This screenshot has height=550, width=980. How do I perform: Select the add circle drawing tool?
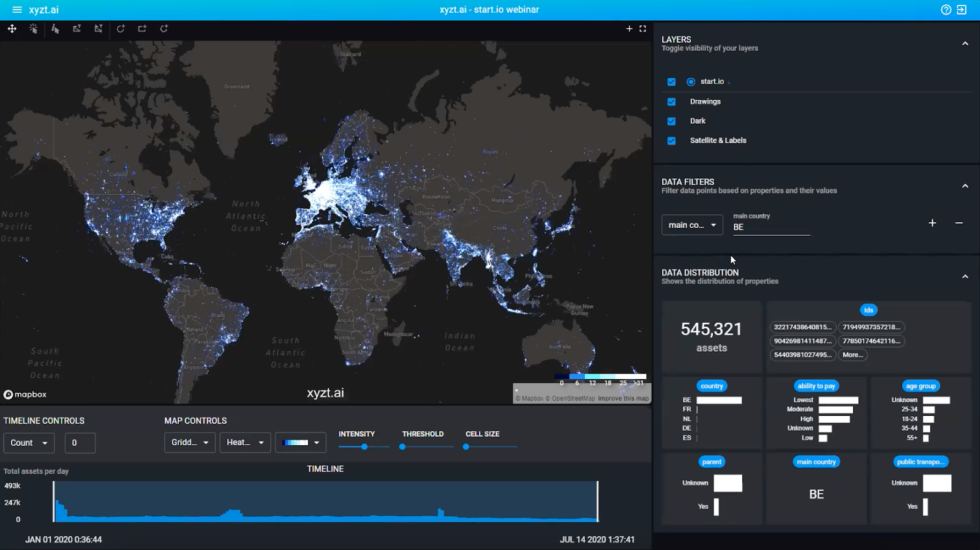121,29
